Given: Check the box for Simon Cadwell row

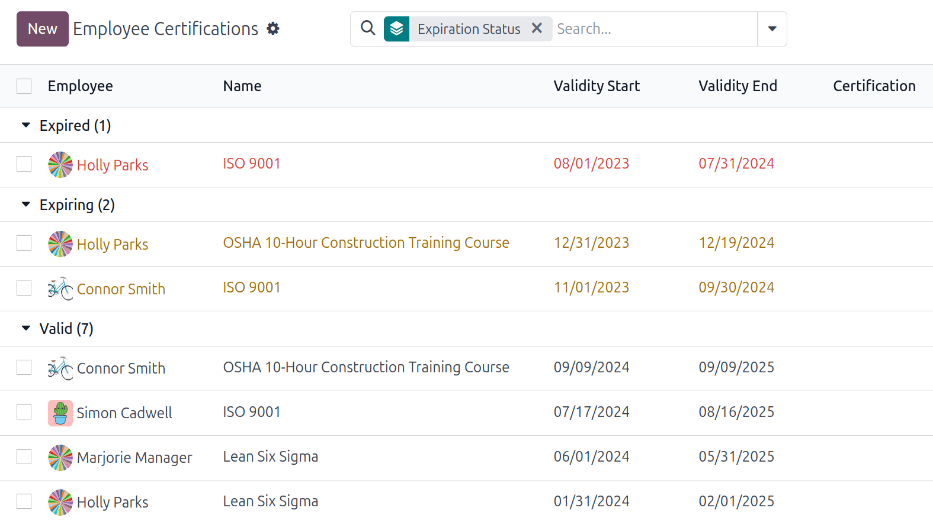Looking at the screenshot, I should pos(24,413).
